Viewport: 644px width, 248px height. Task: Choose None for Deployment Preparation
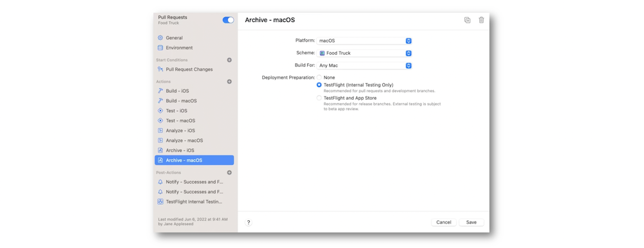(x=319, y=77)
